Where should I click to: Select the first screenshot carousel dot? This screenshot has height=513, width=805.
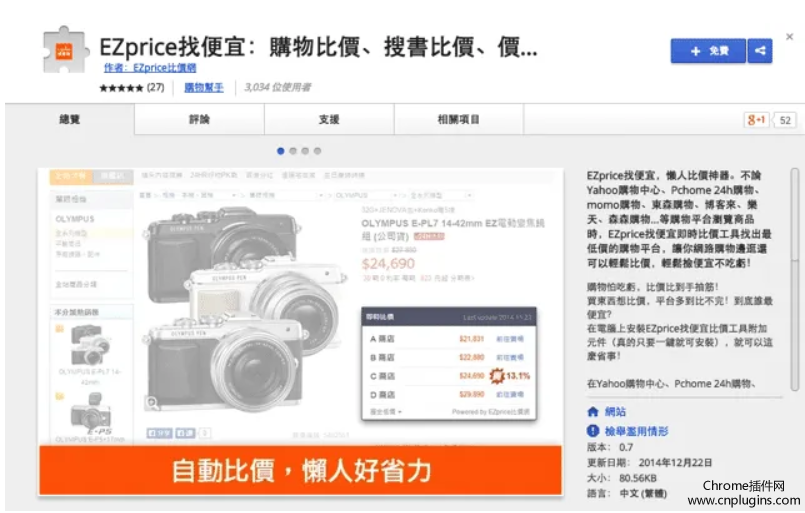coord(280,151)
